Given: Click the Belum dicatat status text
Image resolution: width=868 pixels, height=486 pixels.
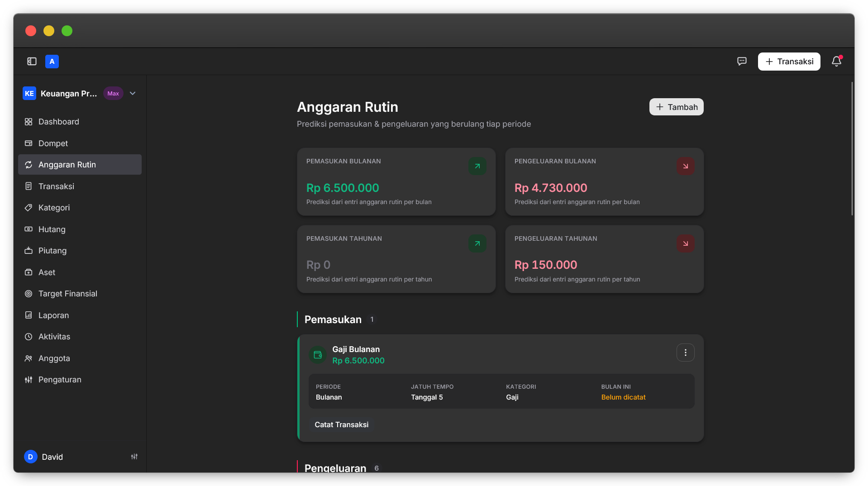Looking at the screenshot, I should pyautogui.click(x=623, y=397).
